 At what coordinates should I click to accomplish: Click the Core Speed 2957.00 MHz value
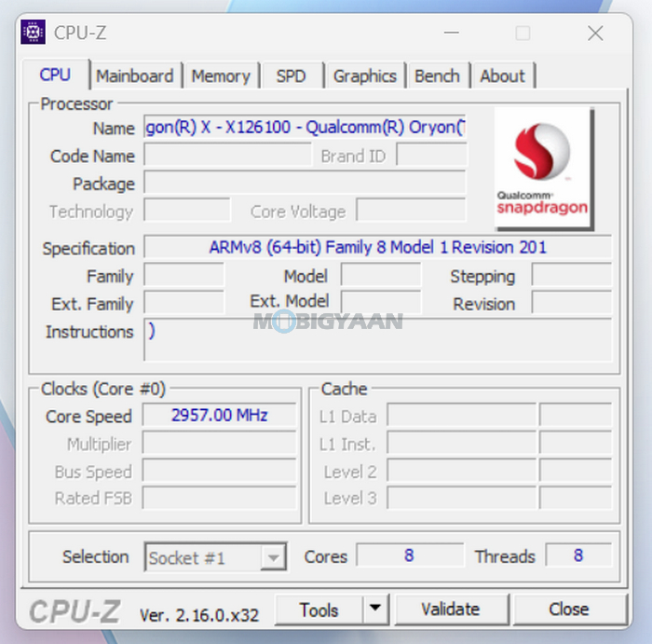(219, 415)
